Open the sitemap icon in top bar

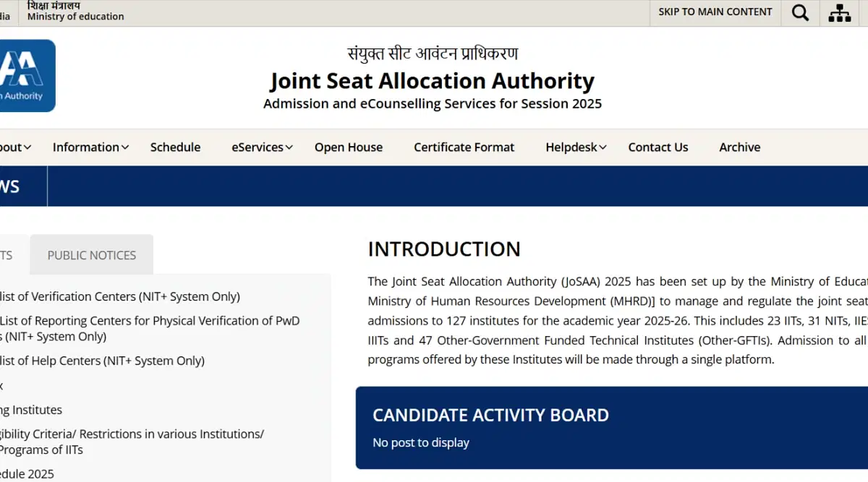tap(839, 13)
